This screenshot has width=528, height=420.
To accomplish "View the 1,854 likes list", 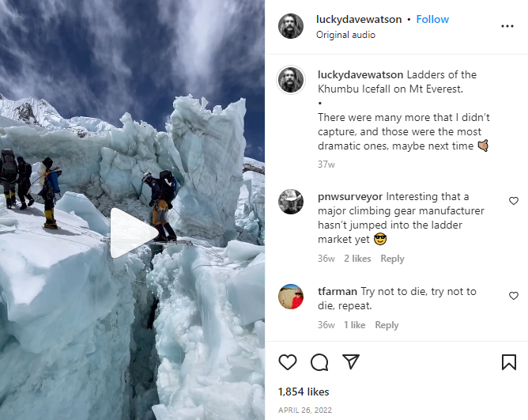I will (304, 392).
